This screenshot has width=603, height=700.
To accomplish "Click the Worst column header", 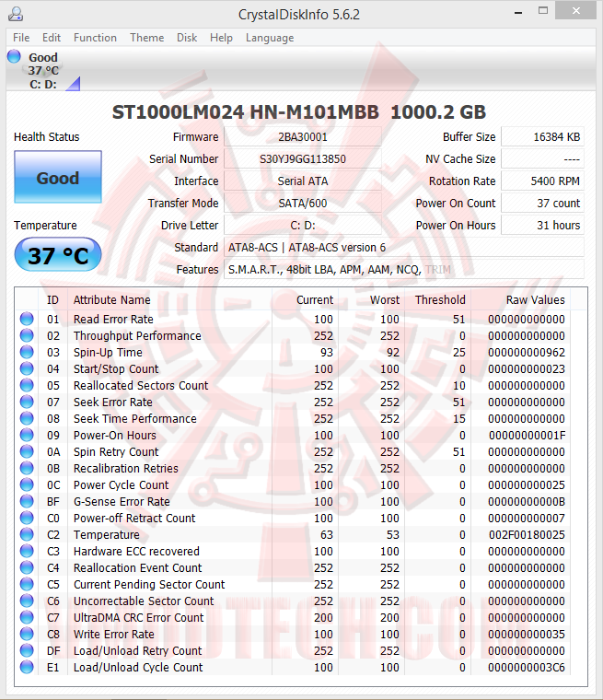I will [x=371, y=299].
